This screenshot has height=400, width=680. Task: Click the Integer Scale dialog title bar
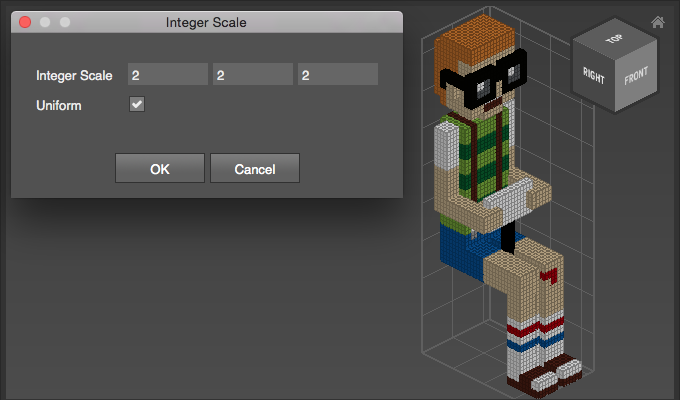click(x=205, y=21)
